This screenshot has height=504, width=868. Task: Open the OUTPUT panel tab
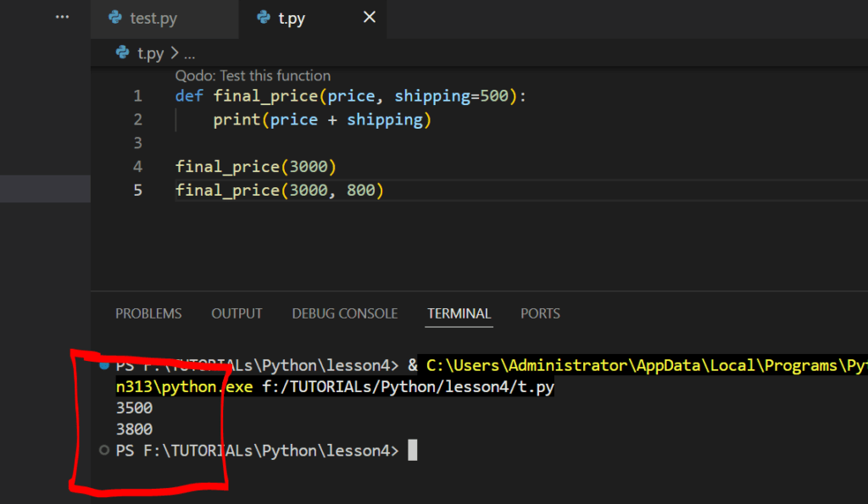pyautogui.click(x=237, y=313)
